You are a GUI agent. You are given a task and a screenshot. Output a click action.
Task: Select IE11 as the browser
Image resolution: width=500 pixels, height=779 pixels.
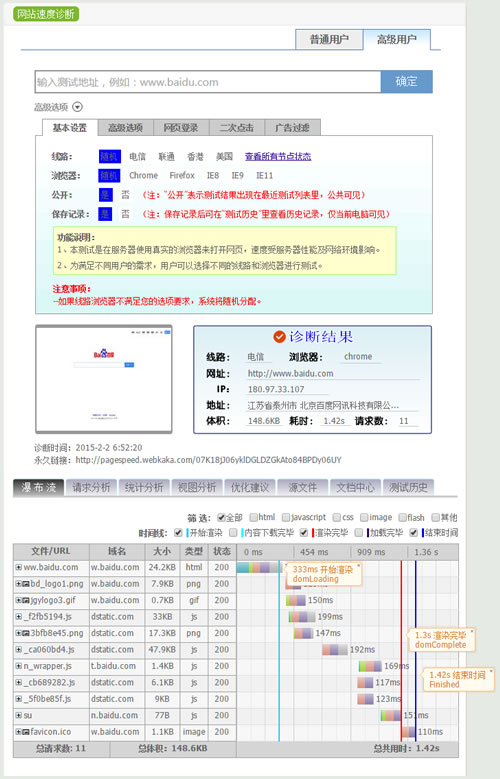click(x=264, y=175)
